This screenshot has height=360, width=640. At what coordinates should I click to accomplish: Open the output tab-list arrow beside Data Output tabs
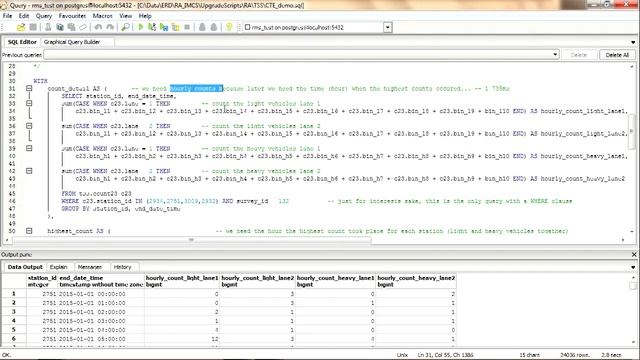click(633, 267)
